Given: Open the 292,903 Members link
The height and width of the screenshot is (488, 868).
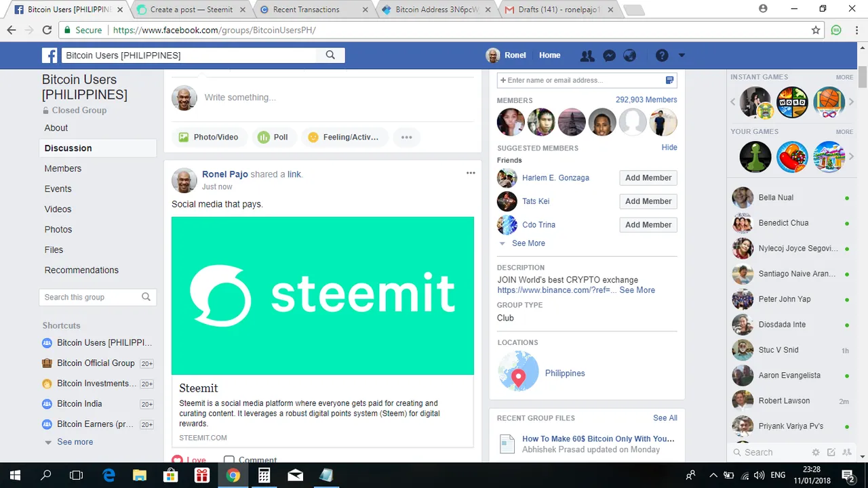Looking at the screenshot, I should [x=646, y=100].
